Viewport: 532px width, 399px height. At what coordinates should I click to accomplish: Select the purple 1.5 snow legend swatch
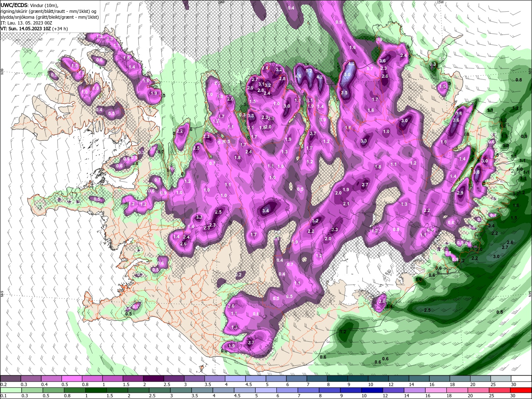pos(133,379)
